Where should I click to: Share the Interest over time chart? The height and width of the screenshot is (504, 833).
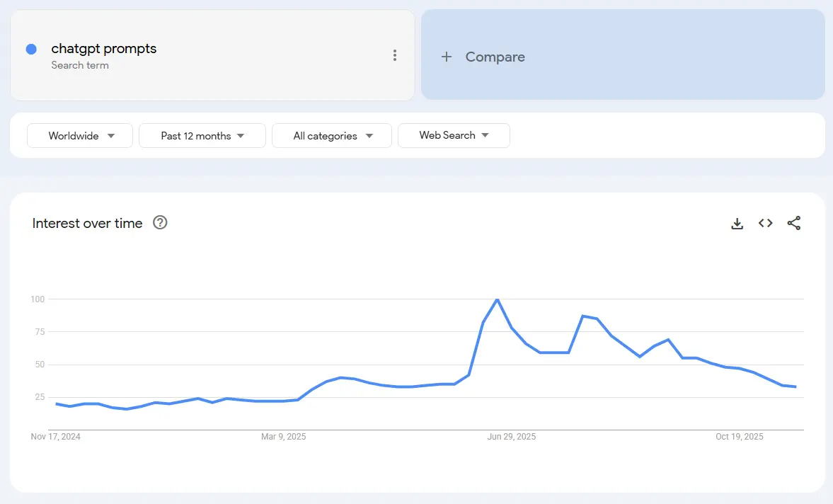tap(794, 224)
